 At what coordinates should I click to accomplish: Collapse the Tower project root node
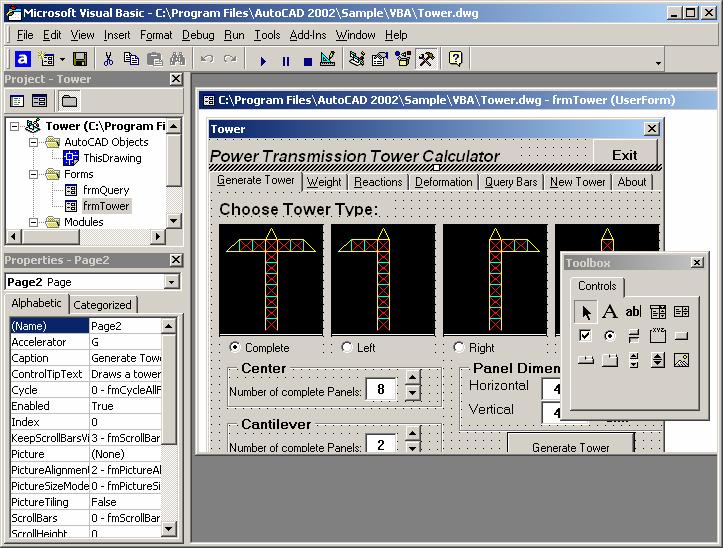tap(15, 126)
